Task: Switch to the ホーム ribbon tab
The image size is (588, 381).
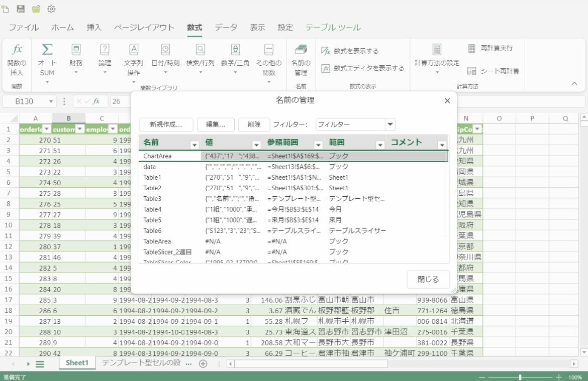Action: point(63,27)
